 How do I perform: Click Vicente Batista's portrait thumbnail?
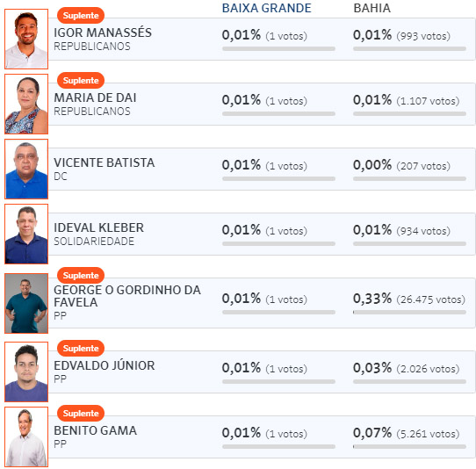pyautogui.click(x=26, y=169)
